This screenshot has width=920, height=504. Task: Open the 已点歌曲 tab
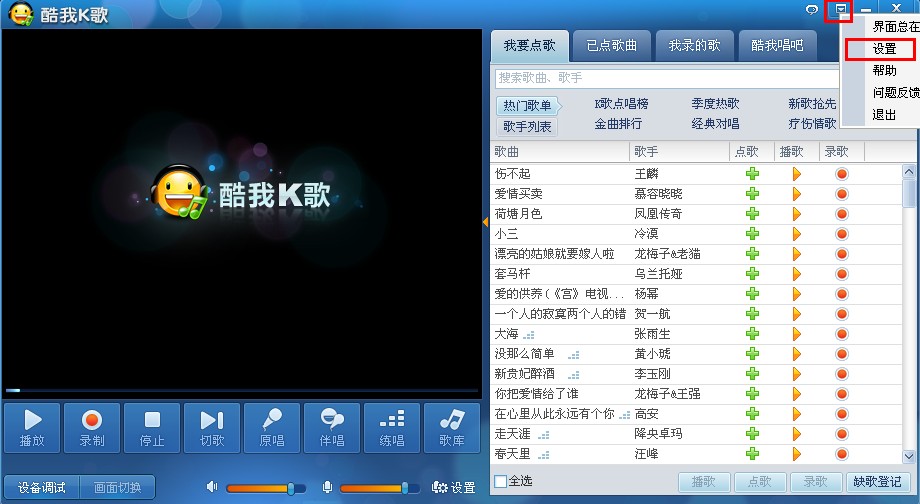(612, 46)
